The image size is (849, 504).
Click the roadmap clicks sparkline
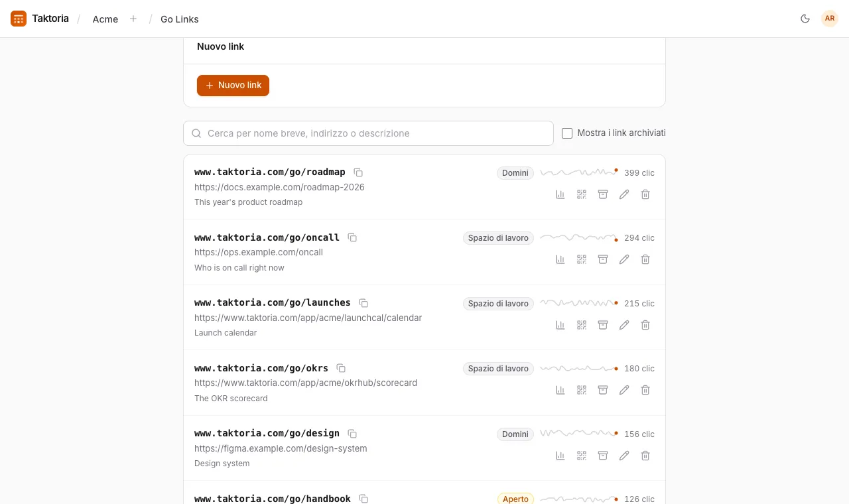(579, 172)
